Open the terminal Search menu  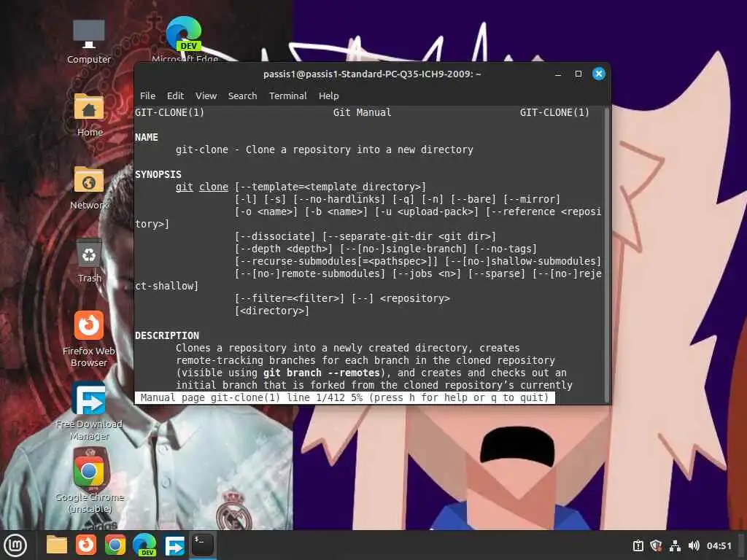point(242,96)
